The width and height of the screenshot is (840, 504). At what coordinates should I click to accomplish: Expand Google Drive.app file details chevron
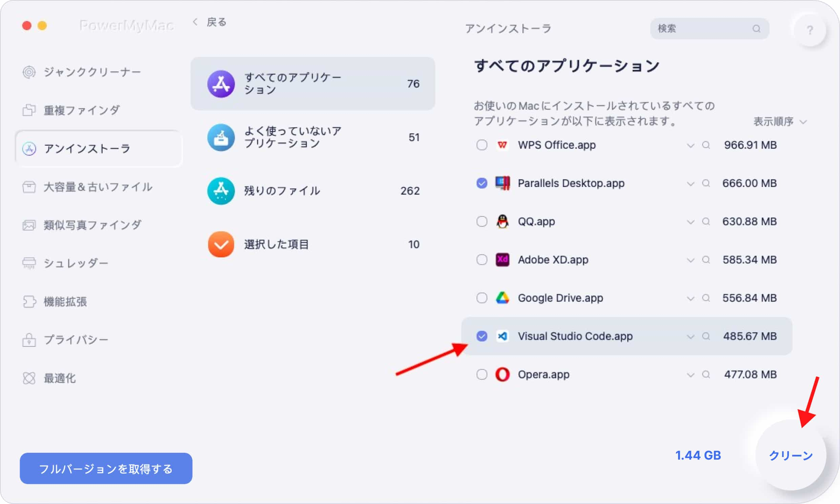[690, 299]
